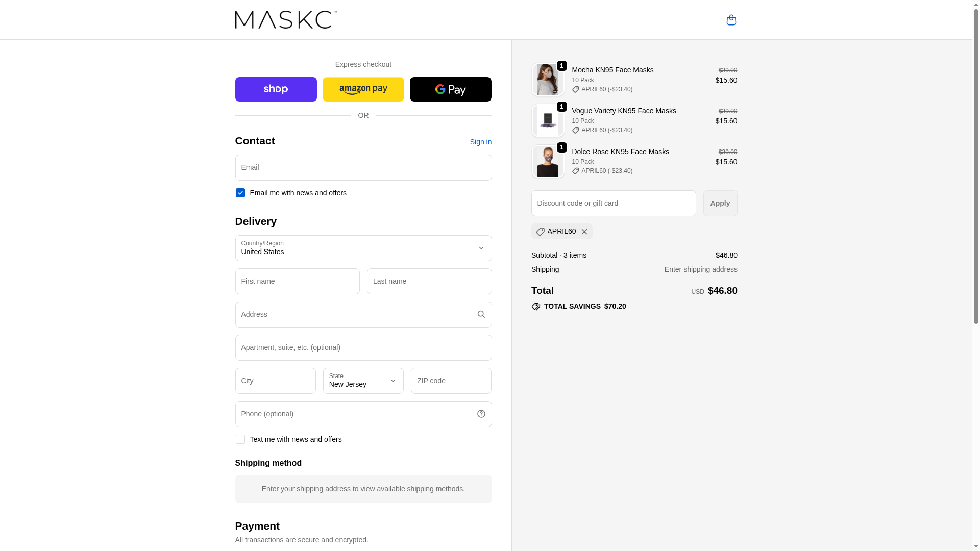Screen dimensions: 980x551
Task: Open the Country/Region dropdown
Action: [x=363, y=248]
